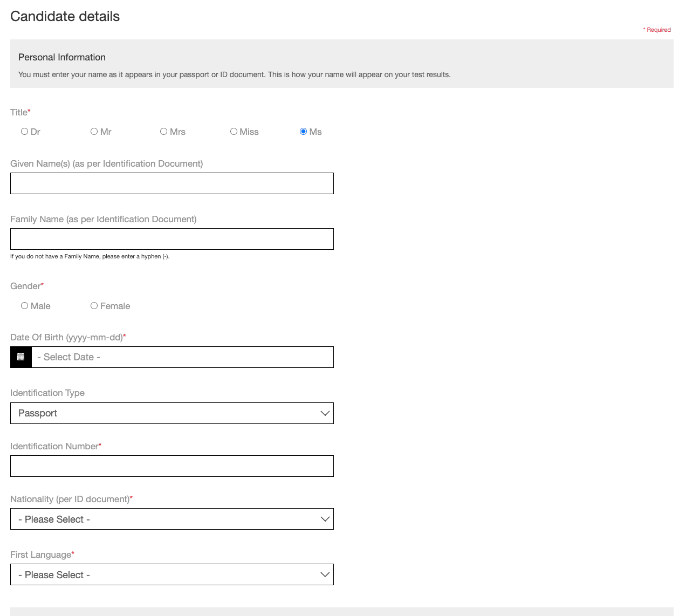Image resolution: width=686 pixels, height=616 pixels.
Task: Choose Female as gender
Action: tap(94, 306)
